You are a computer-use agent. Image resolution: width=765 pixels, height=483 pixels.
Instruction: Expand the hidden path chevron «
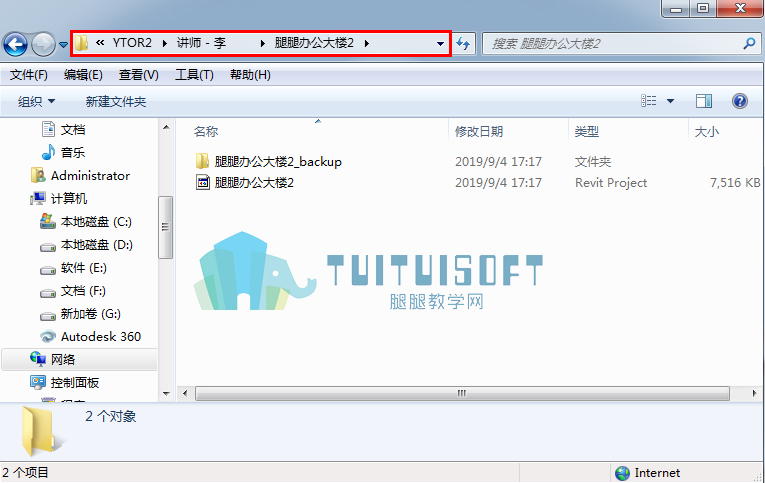pos(100,43)
